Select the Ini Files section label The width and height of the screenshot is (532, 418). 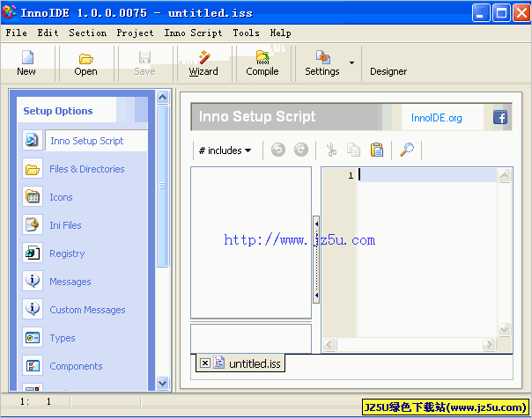65,225
